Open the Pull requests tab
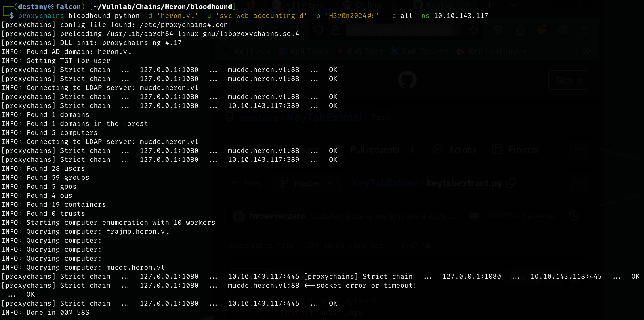 tap(375, 150)
